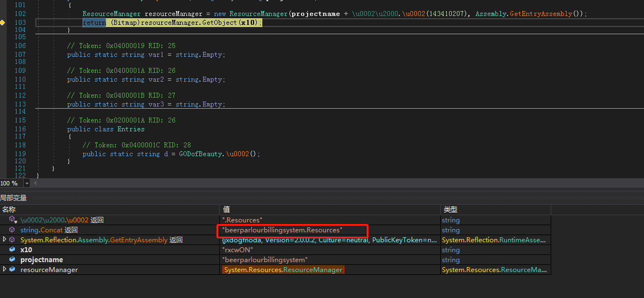Image resolution: width=644 pixels, height=298 pixels.
Task: Click the method icon beside string.Concat 返回
Action: (x=12, y=230)
